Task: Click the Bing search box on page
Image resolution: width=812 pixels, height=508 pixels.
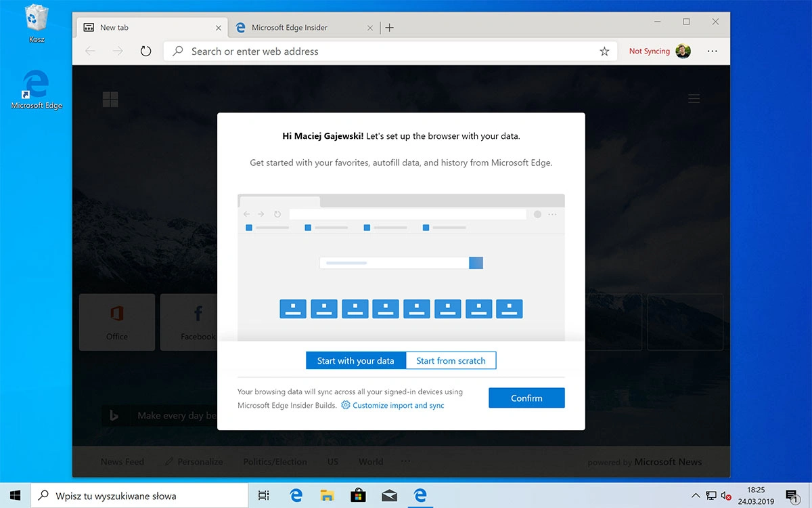Action: tap(160, 416)
